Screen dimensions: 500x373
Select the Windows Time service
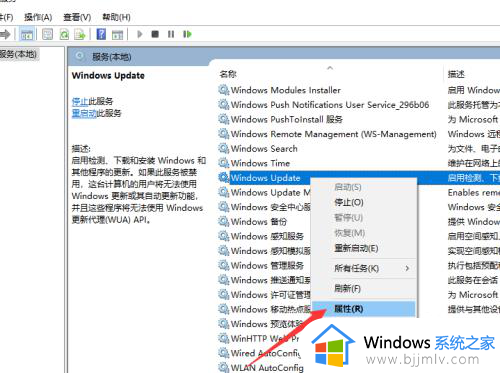(260, 163)
